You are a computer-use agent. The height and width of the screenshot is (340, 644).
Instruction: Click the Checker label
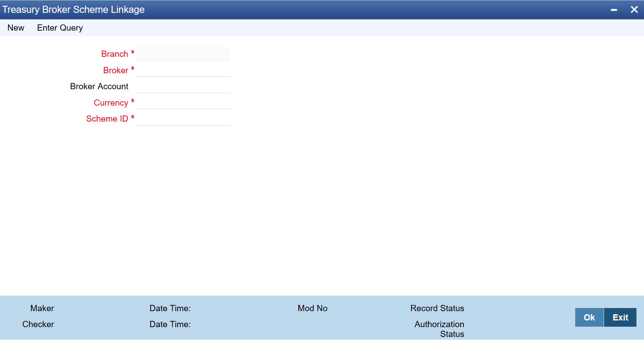38,324
